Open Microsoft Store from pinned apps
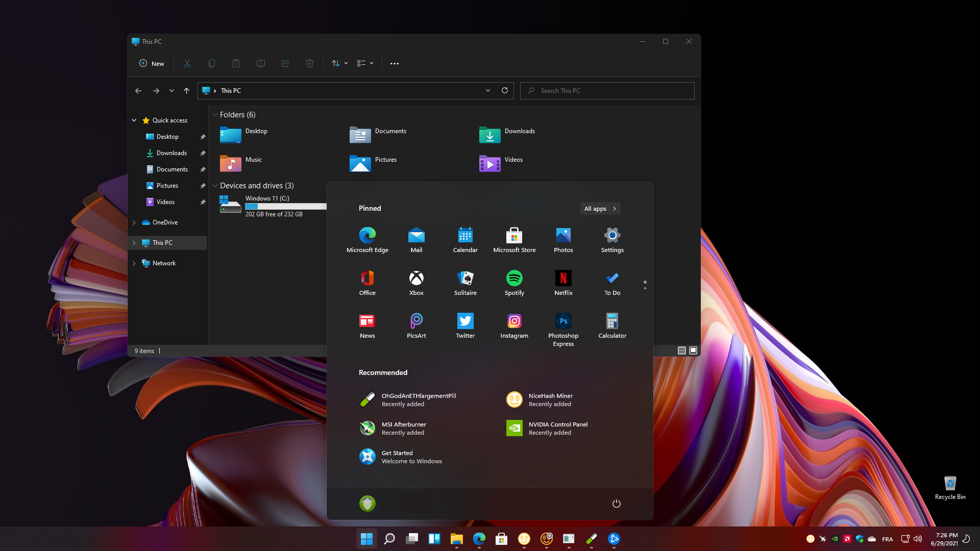 514,240
